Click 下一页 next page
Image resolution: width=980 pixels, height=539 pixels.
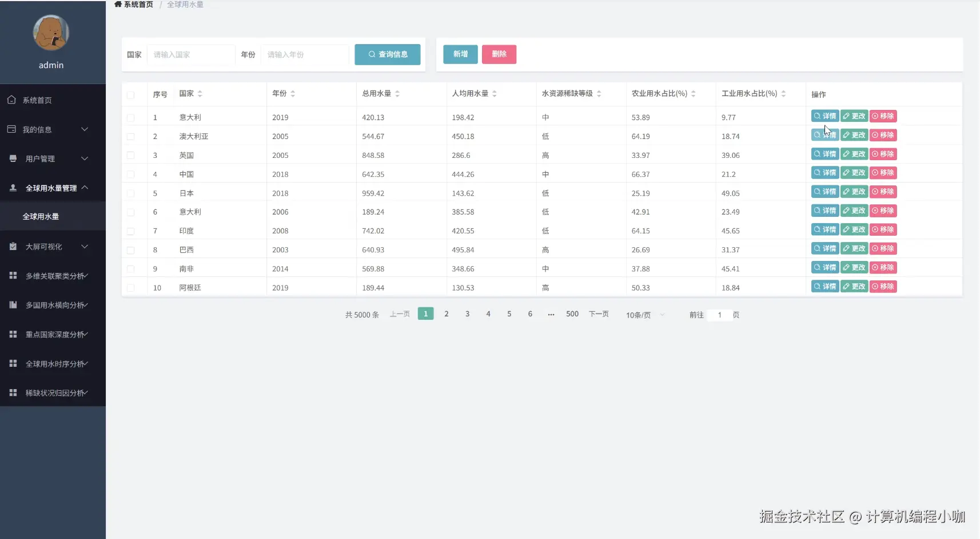click(599, 314)
